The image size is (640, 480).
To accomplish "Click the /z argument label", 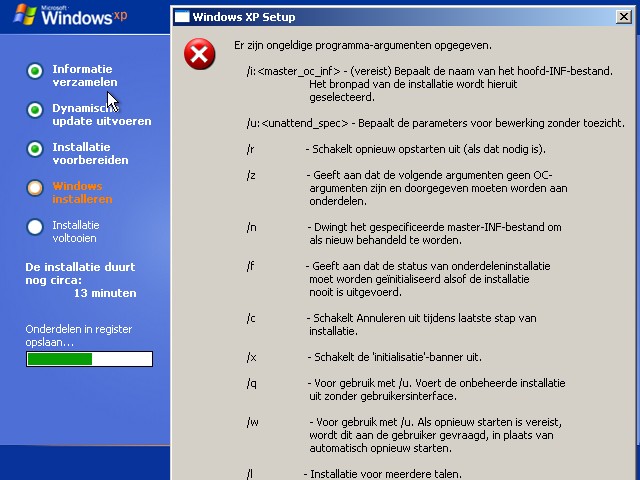I will (251, 176).
